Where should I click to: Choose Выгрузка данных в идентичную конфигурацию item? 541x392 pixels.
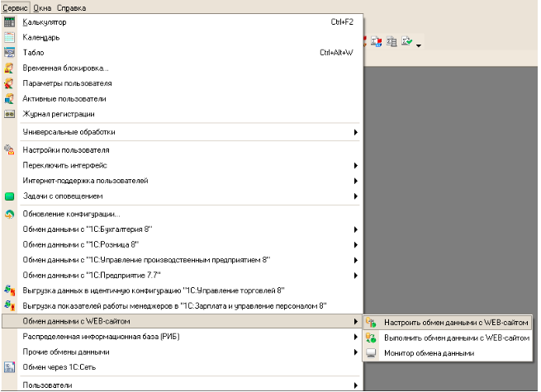183,290
